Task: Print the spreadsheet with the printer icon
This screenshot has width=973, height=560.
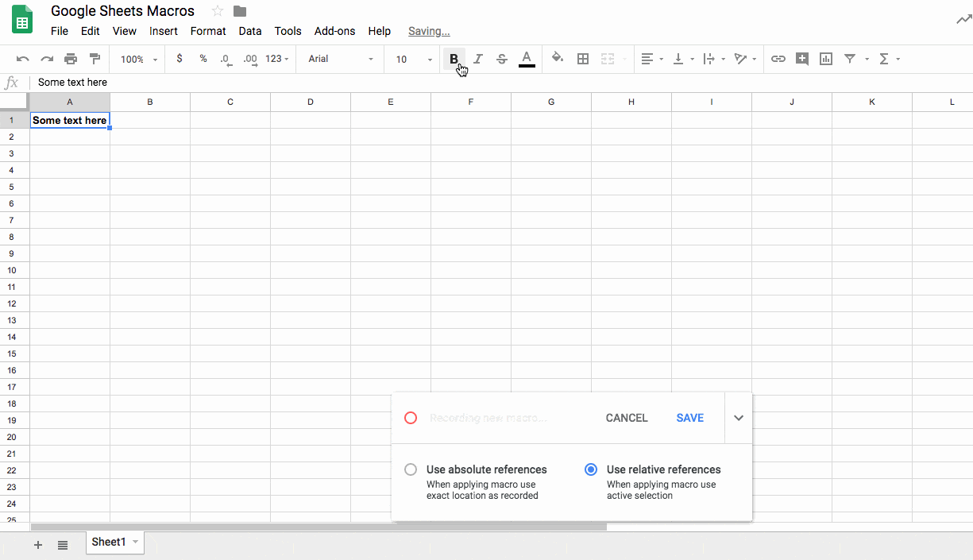Action: [71, 59]
